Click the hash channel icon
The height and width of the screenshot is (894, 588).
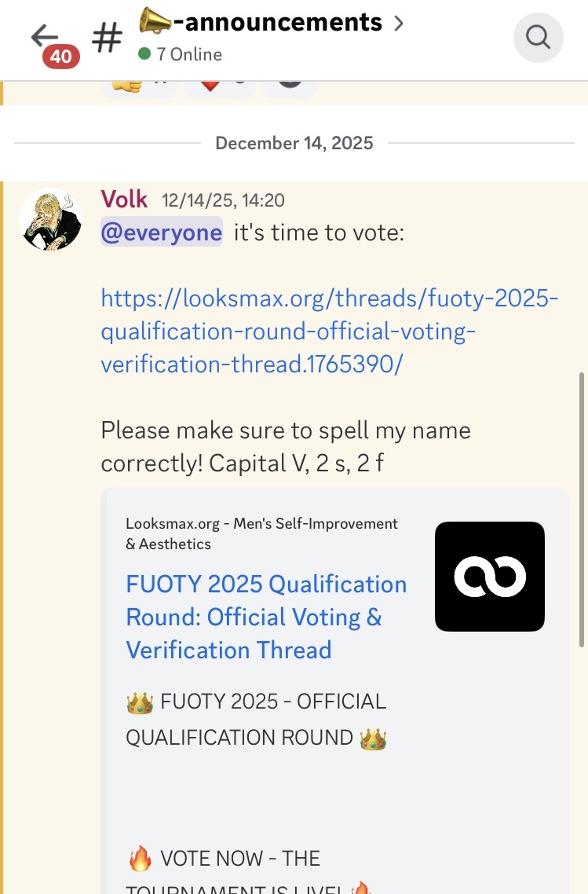point(107,37)
